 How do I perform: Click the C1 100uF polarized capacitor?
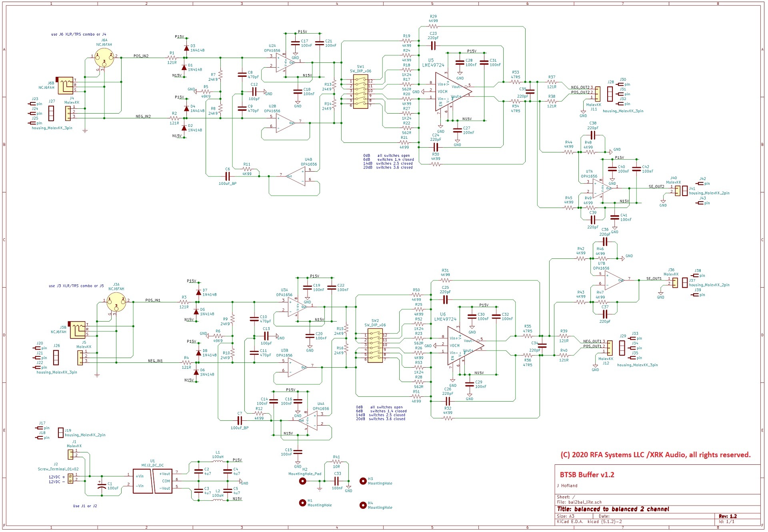click(102, 486)
